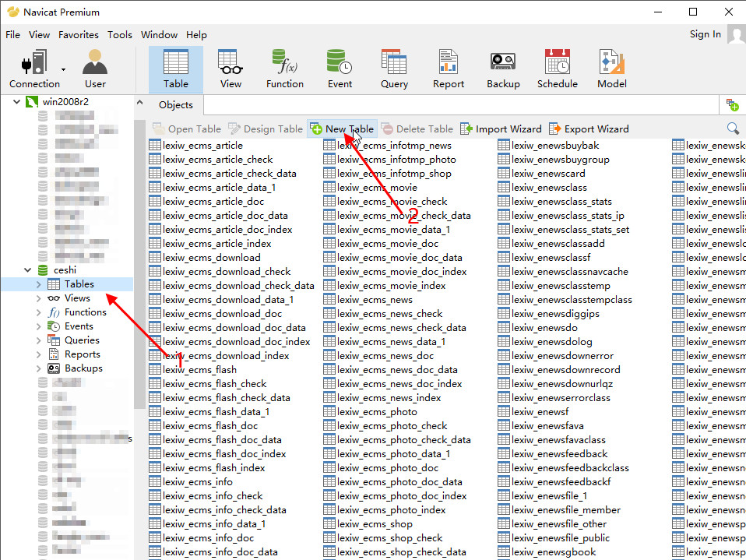Select table lexiw_ecms_shop_check_data
The image size is (746, 560).
tap(395, 552)
